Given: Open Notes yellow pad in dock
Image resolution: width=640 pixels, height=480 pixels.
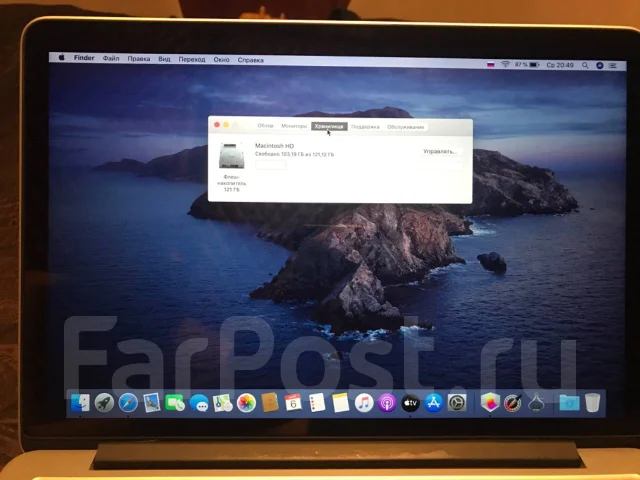Looking at the screenshot, I should pyautogui.click(x=340, y=403).
